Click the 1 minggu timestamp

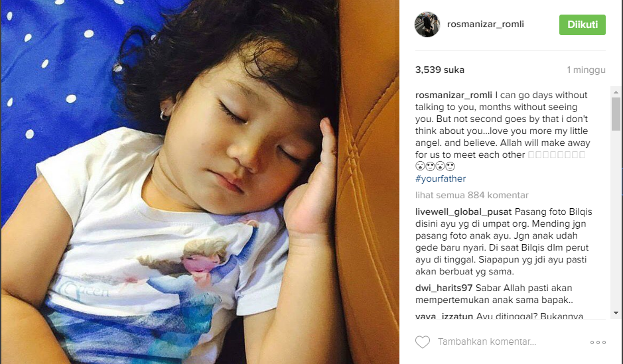coord(586,70)
